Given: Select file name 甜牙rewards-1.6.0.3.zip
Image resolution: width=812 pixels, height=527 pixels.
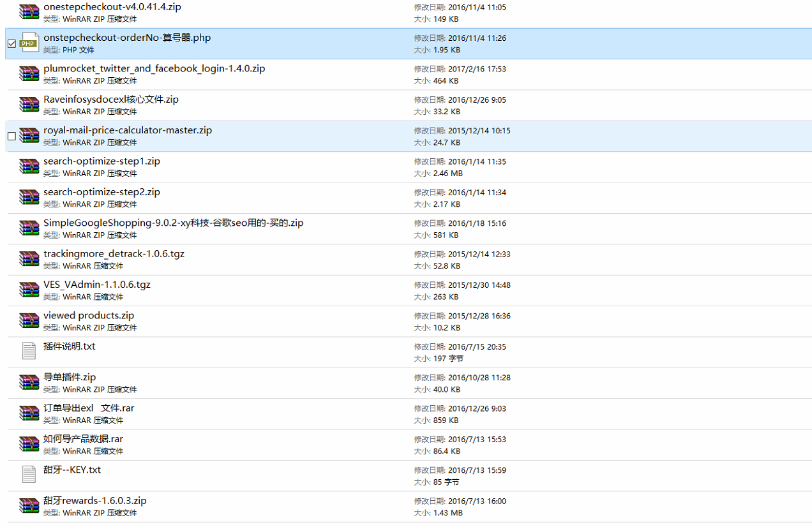Looking at the screenshot, I should (x=95, y=501).
